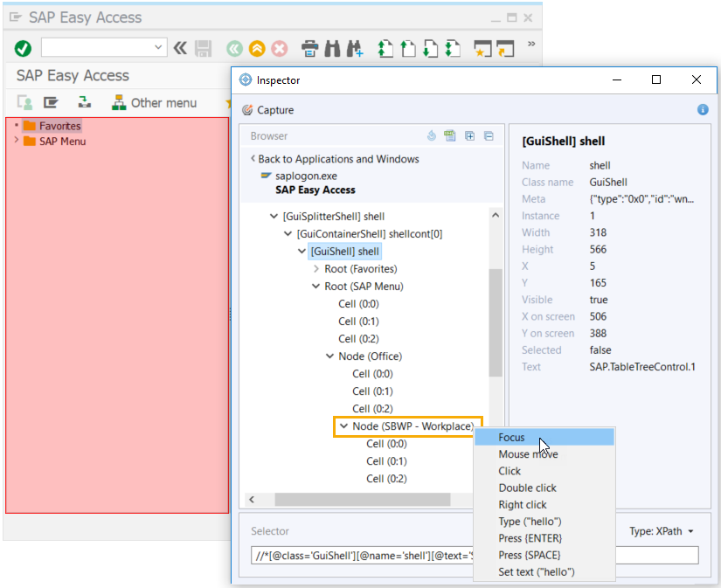Choose Right click from context menu

point(544,505)
